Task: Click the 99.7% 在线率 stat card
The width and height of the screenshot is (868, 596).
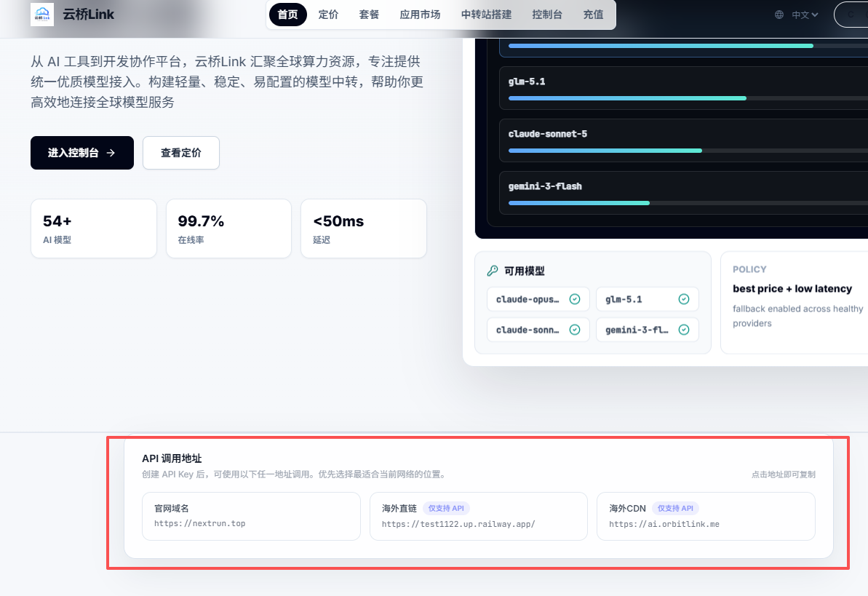Action: 228,229
